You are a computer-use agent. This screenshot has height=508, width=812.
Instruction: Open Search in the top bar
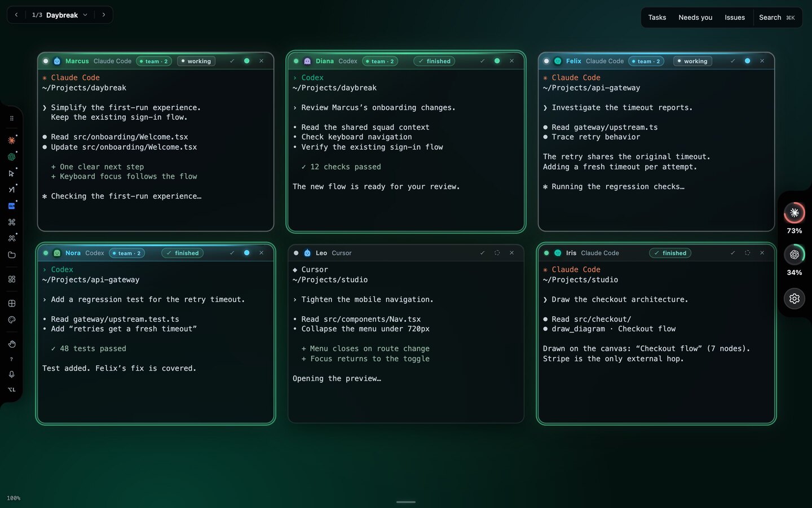[x=777, y=17]
